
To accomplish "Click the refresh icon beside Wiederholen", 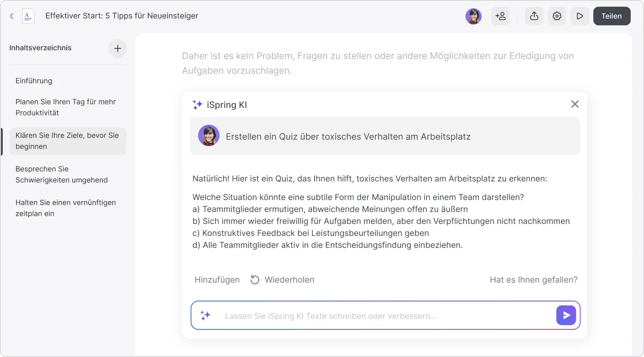I will coord(254,279).
